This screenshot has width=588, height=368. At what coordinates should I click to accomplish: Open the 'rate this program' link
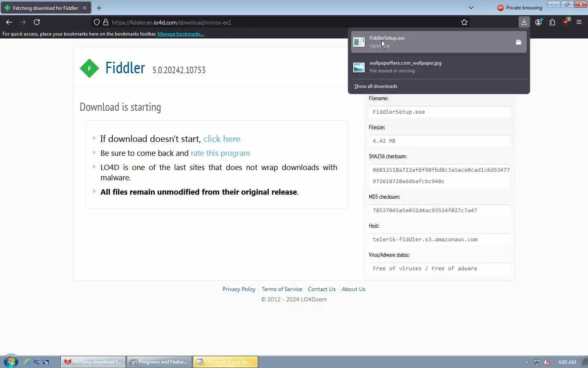pyautogui.click(x=220, y=153)
